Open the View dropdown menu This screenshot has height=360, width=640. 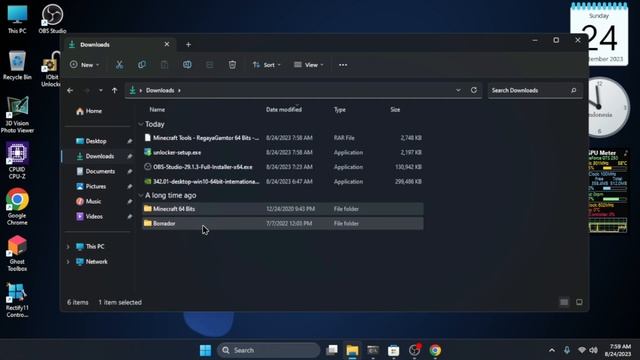[309, 64]
